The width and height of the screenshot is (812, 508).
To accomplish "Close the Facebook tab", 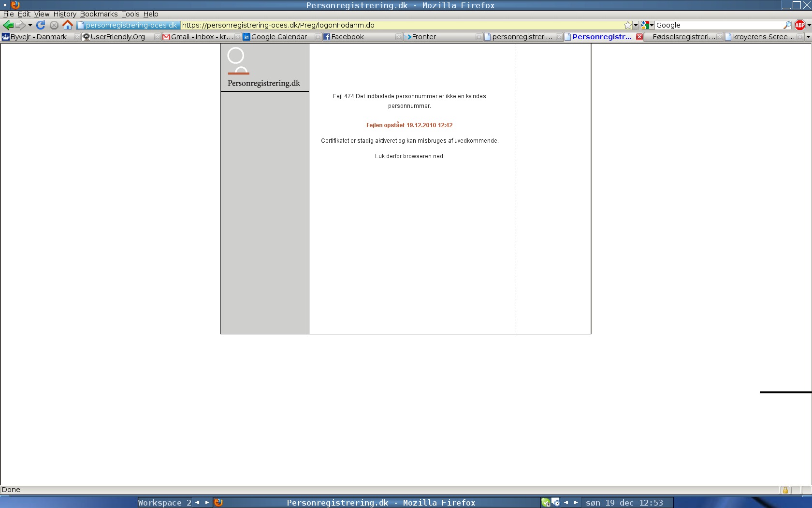I will [x=398, y=37].
